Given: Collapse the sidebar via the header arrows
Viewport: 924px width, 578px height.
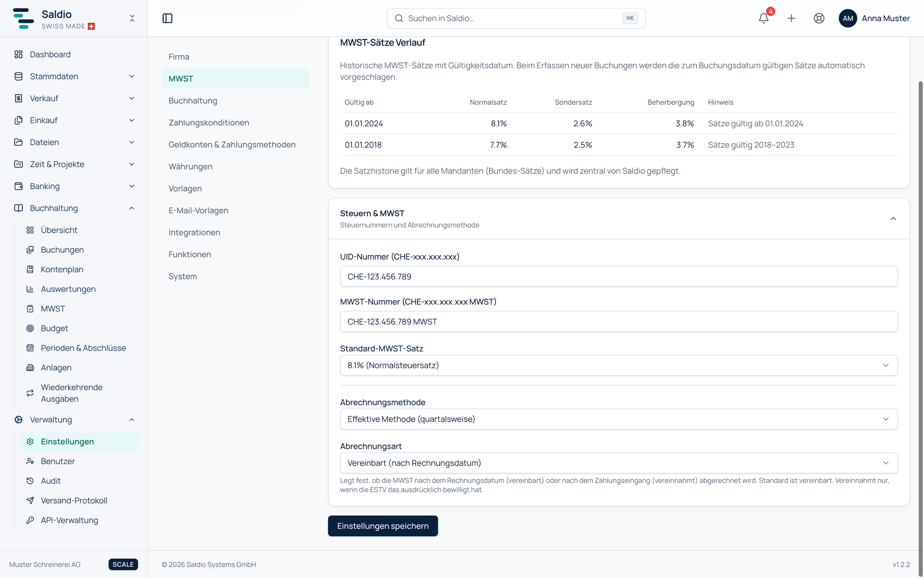Looking at the screenshot, I should 132,18.
